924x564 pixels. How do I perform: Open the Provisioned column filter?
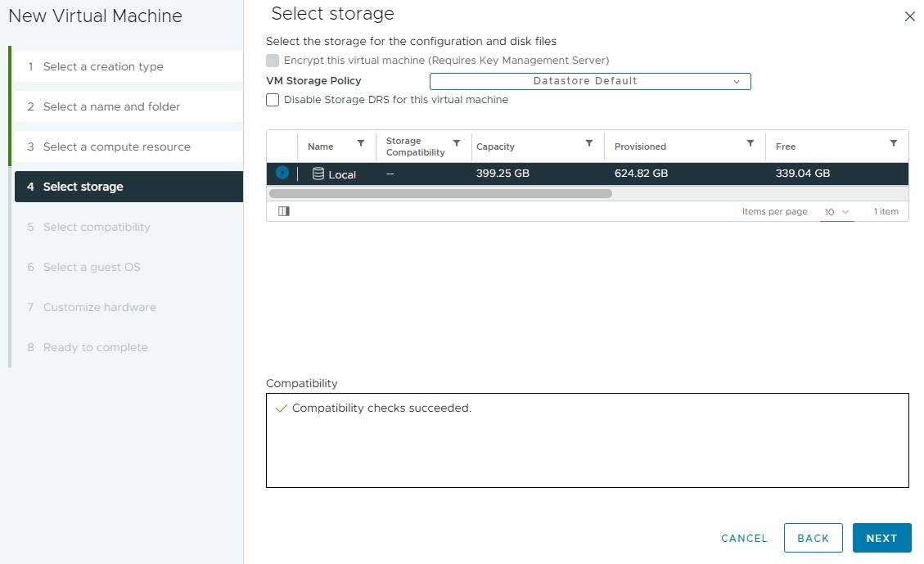point(750,143)
